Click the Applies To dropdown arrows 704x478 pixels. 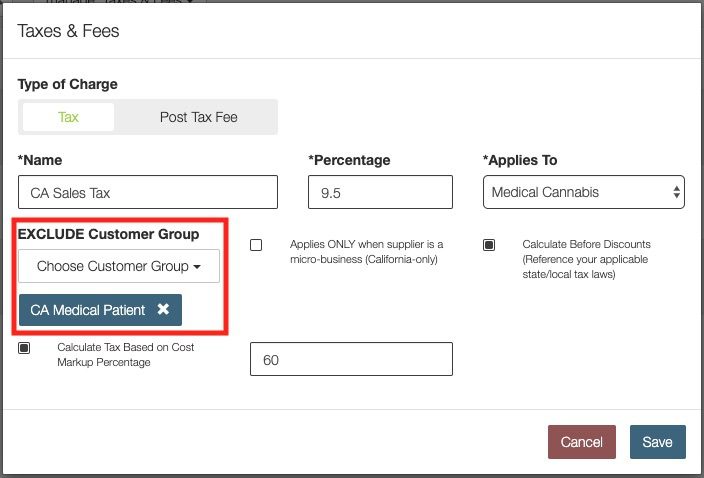677,192
